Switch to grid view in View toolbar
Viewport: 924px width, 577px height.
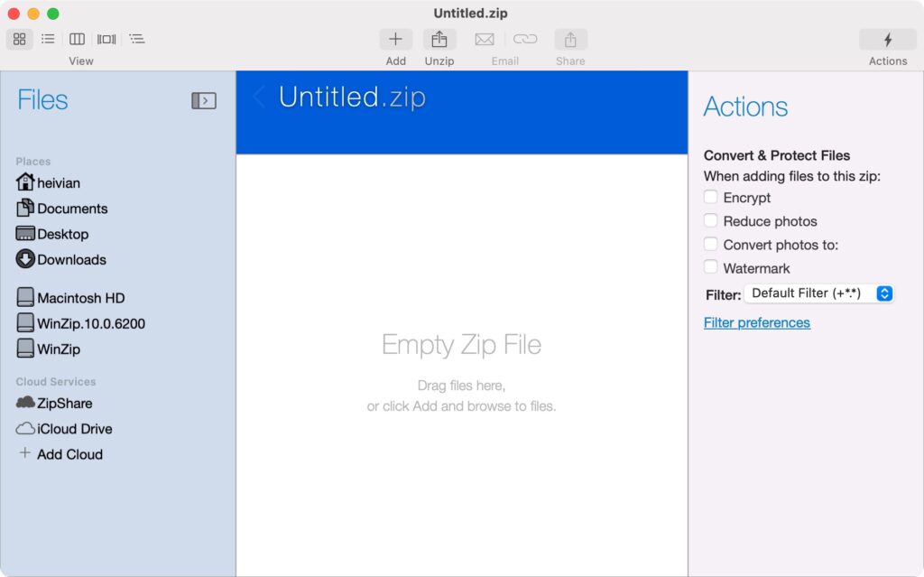click(18, 39)
